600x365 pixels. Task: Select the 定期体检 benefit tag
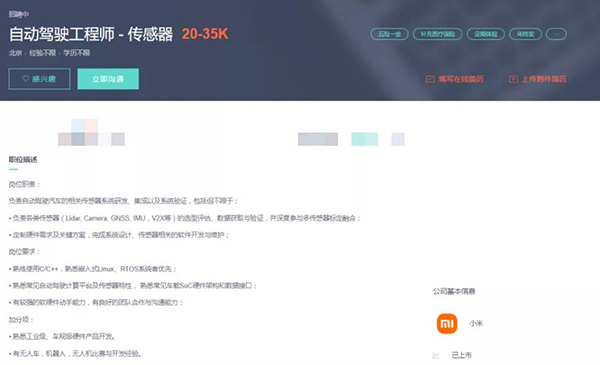pos(486,34)
